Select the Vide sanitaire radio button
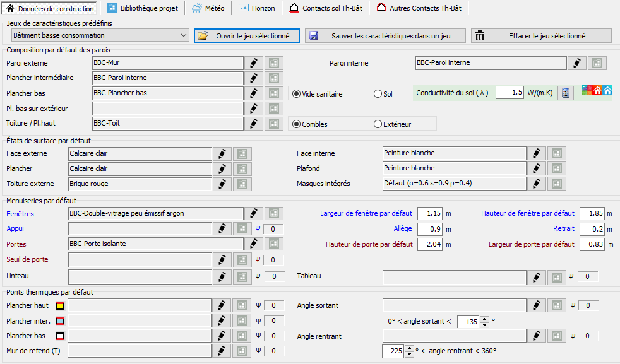Viewport: 620px width, 364px height. [296, 94]
